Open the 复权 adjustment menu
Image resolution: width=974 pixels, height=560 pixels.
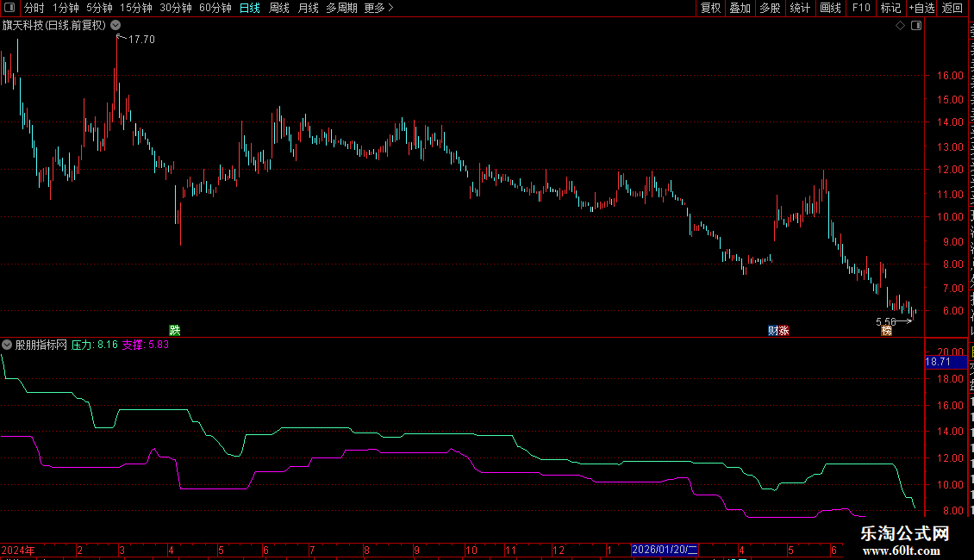click(710, 8)
